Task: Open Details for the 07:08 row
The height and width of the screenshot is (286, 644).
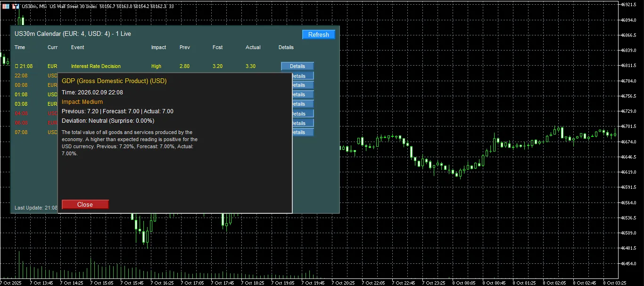Action: click(303, 133)
